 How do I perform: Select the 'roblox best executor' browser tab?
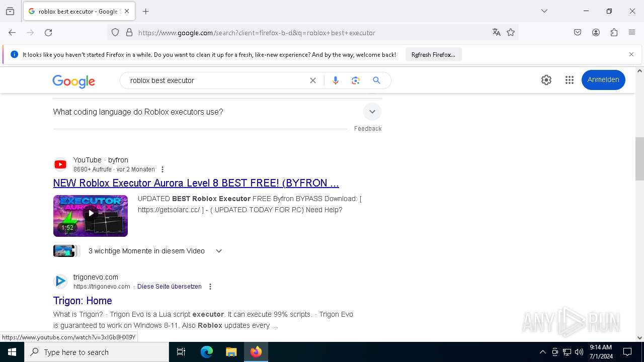point(78,11)
